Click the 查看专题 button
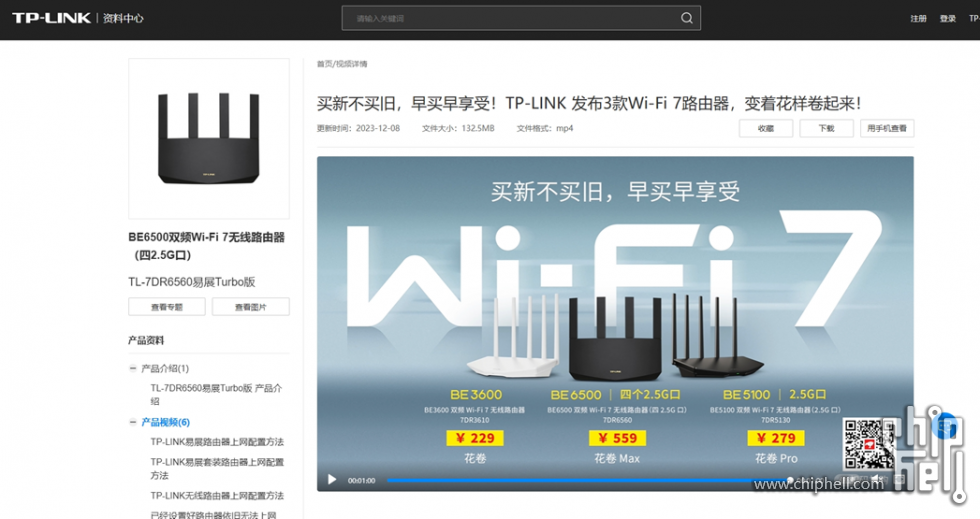The width and height of the screenshot is (980, 519). pyautogui.click(x=167, y=306)
